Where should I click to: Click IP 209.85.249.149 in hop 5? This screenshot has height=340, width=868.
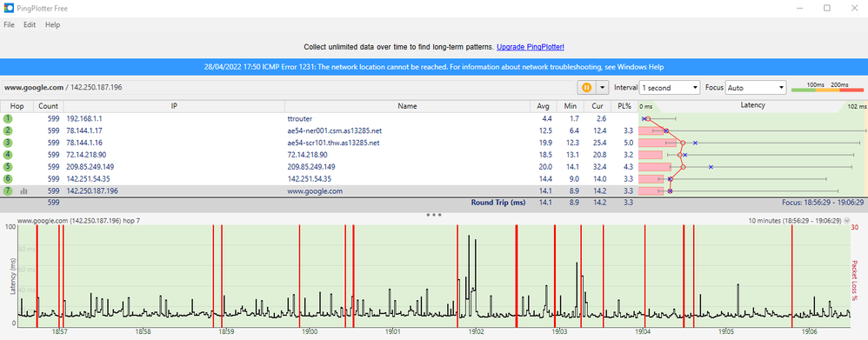(x=90, y=167)
